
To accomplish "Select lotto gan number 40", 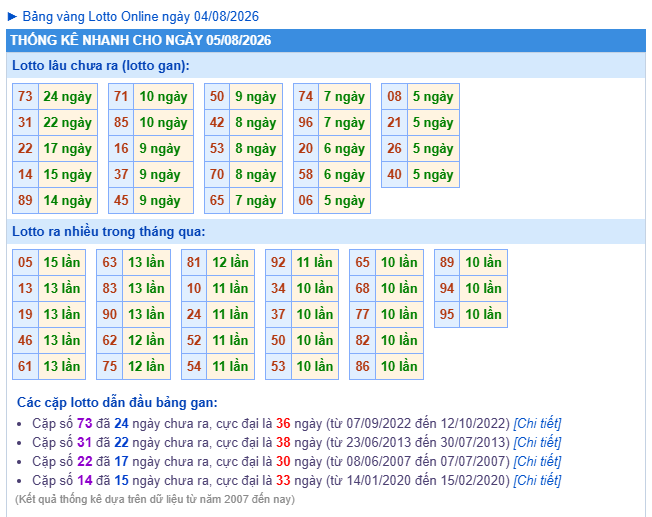I will pos(394,174).
